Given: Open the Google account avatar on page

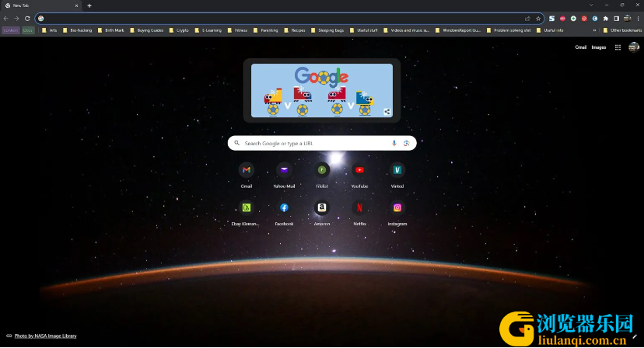Looking at the screenshot, I should point(634,47).
